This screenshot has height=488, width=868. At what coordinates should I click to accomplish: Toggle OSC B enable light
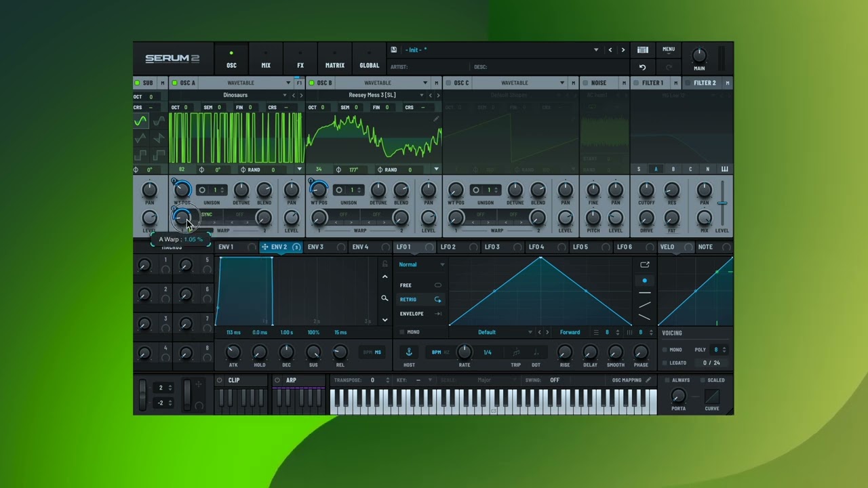coord(311,83)
